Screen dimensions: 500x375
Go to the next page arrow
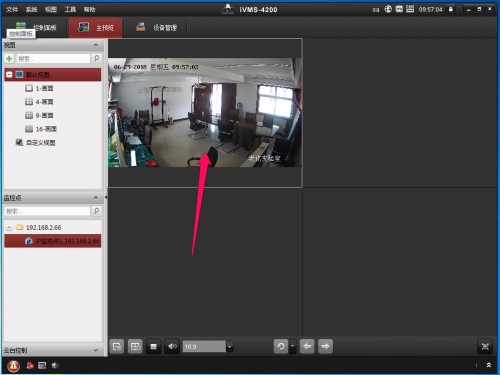[x=325, y=346]
